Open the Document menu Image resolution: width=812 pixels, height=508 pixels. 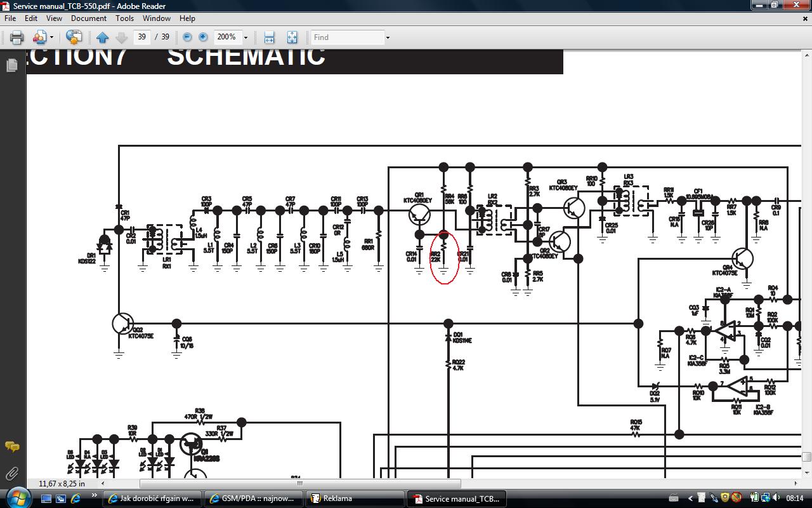pyautogui.click(x=88, y=18)
